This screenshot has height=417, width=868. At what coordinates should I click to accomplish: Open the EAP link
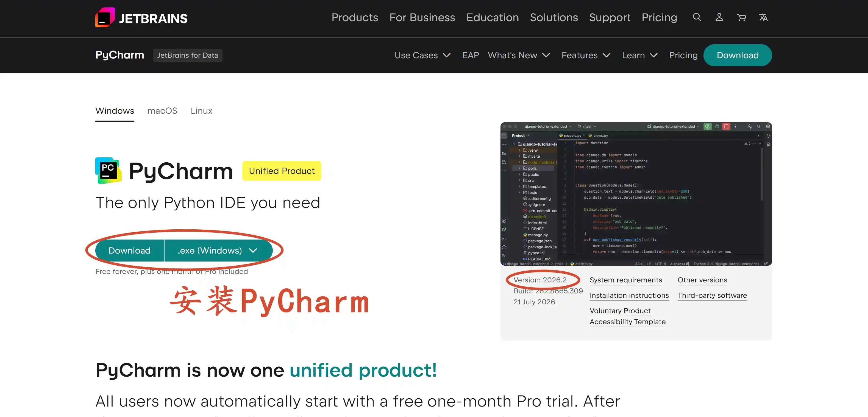point(470,55)
